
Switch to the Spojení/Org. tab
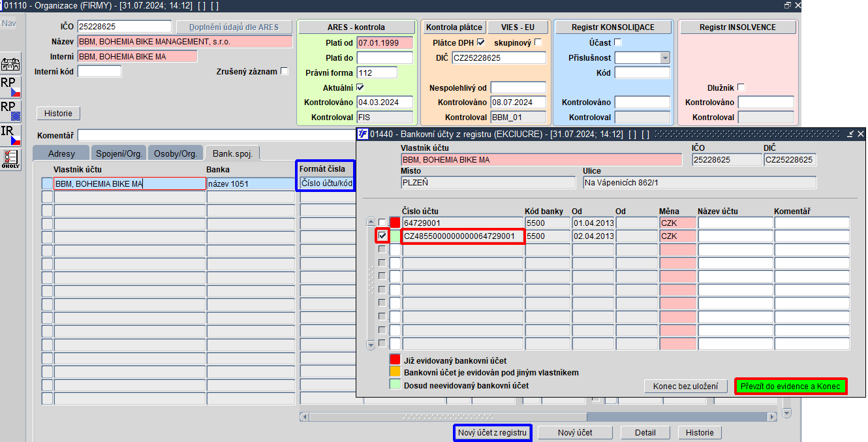119,153
